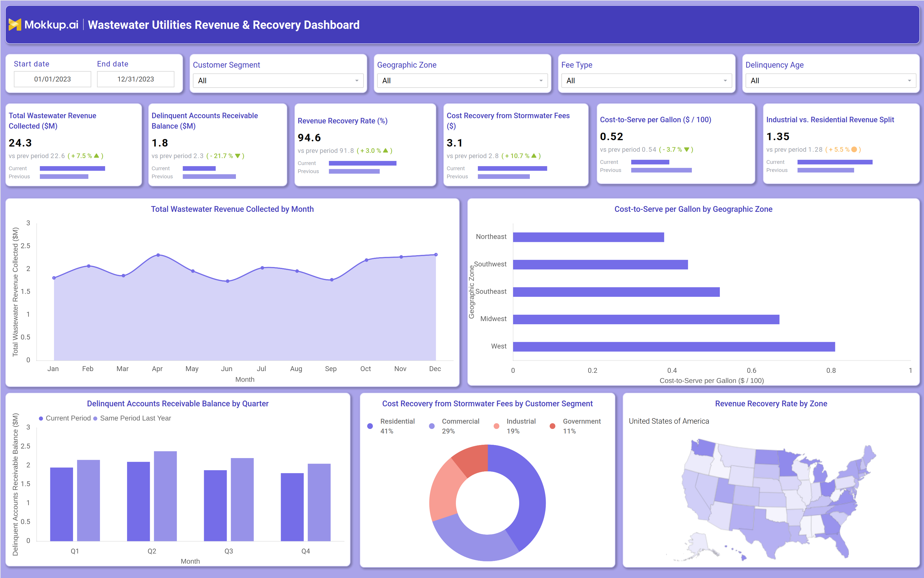Click the Midwest bar in Cost-to-Serve chart
924x578 pixels.
coord(646,319)
